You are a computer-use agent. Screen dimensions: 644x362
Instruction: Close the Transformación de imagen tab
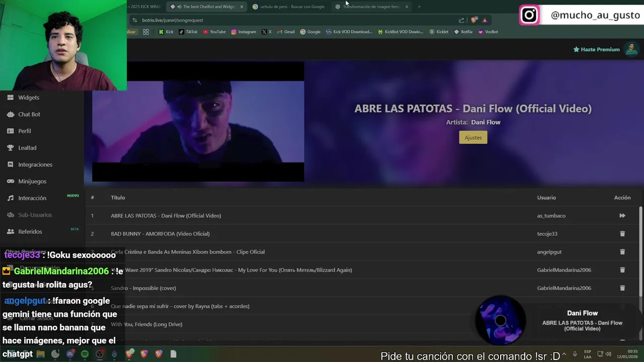pos(407,7)
